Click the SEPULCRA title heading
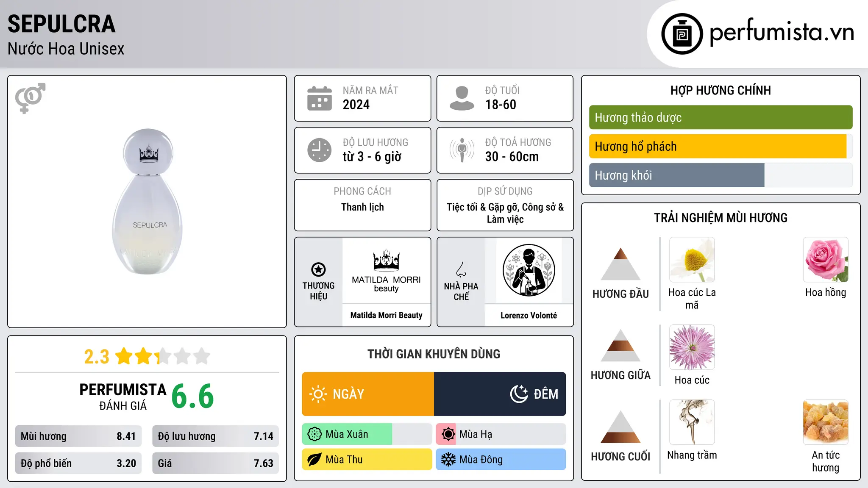The height and width of the screenshot is (488, 868). (61, 24)
